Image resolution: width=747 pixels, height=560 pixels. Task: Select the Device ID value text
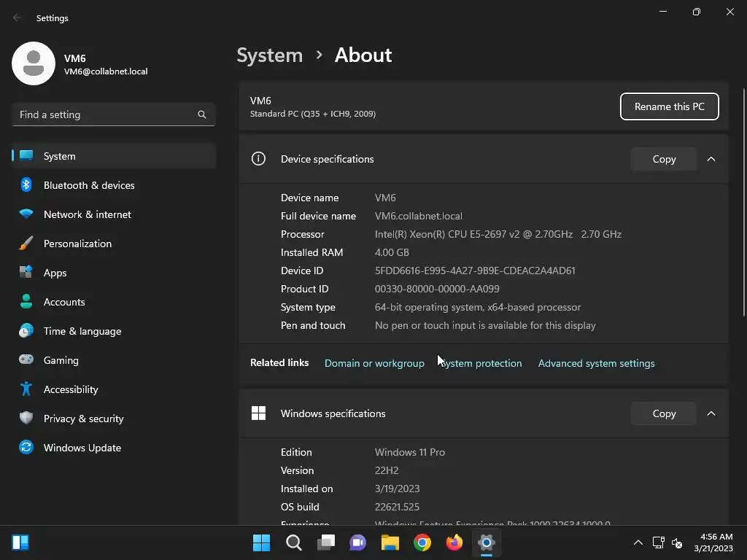[475, 271]
